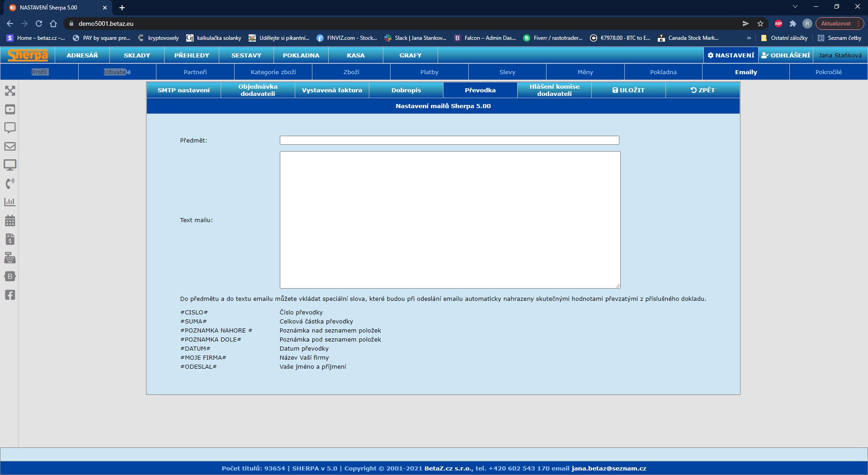Click inside the Text mailu text area
Image resolution: width=868 pixels, height=475 pixels.
click(450, 220)
